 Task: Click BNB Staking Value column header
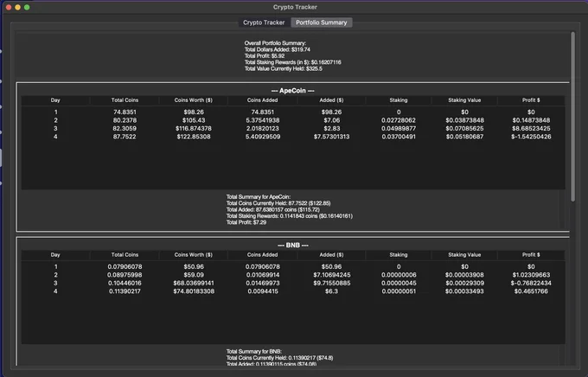[464, 255]
